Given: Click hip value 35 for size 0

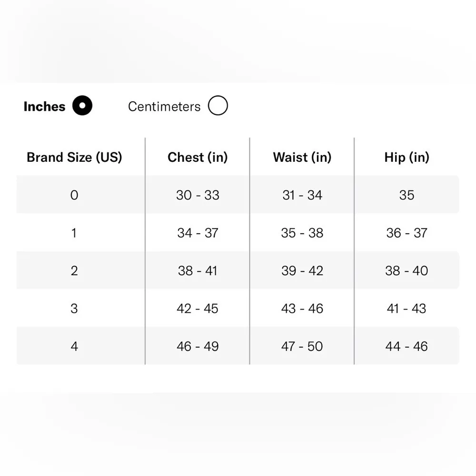Looking at the screenshot, I should (x=407, y=195).
